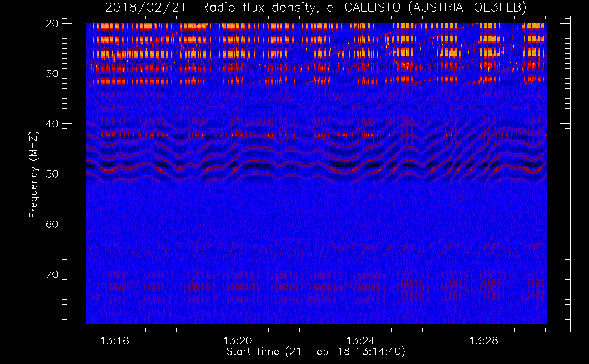
Task: Click the 30 frequency tick label
Action: click(52, 74)
